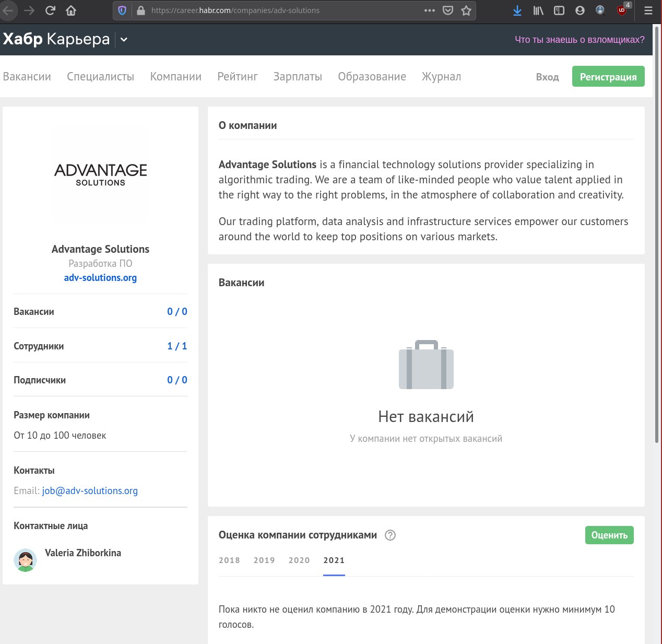Open the library bookshelf icon
662x644 pixels.
coord(538,10)
